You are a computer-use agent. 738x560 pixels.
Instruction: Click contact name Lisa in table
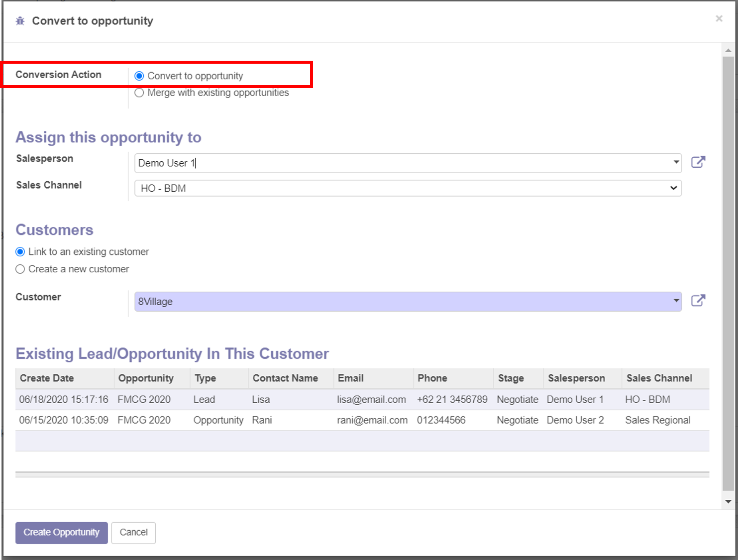pos(261,400)
